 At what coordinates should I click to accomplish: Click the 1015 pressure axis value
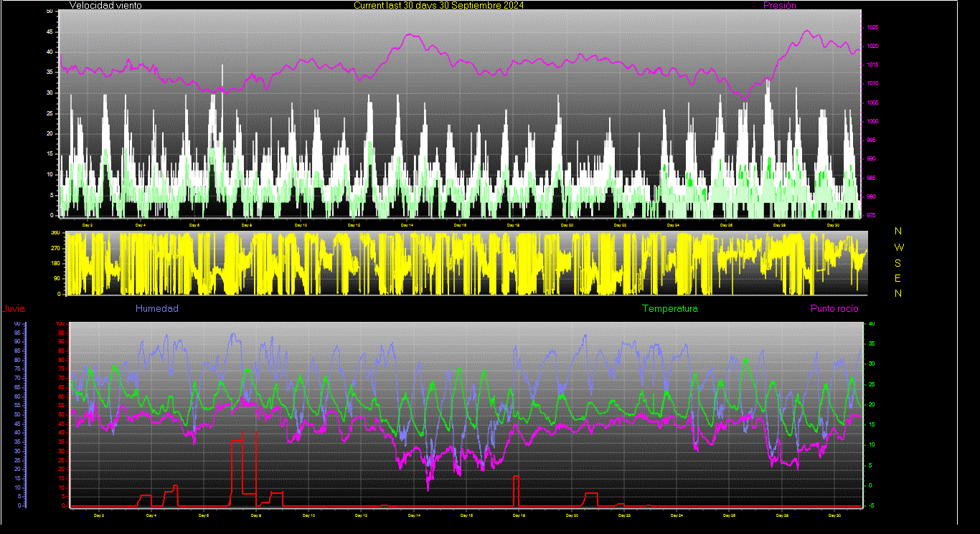point(872,65)
